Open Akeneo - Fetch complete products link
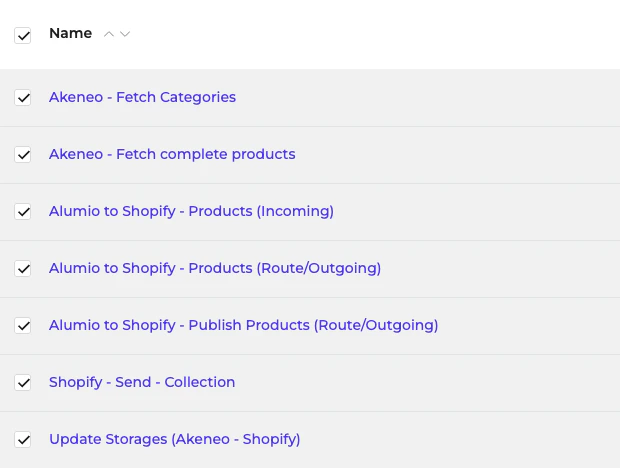The width and height of the screenshot is (620, 471). point(172,155)
